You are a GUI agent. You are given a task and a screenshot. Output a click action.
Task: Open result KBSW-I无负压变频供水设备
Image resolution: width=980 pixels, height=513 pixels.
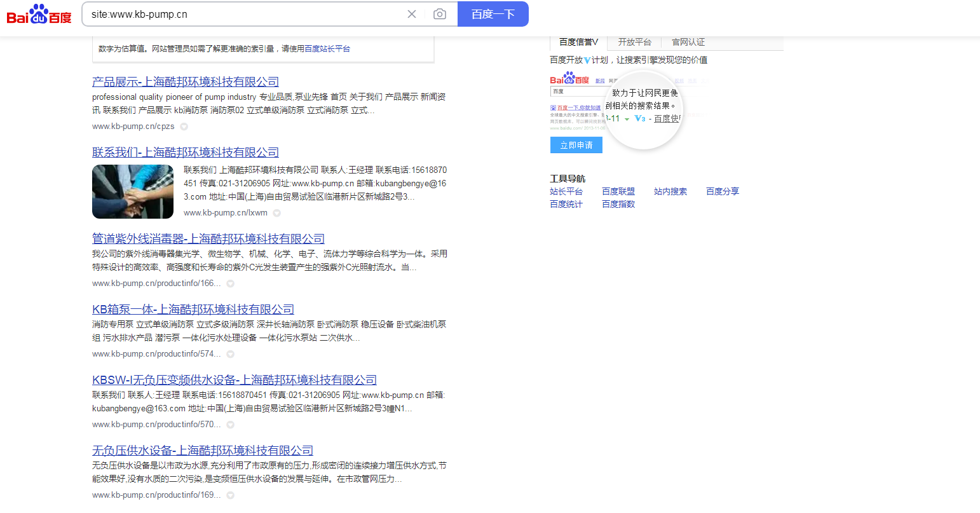(235, 380)
